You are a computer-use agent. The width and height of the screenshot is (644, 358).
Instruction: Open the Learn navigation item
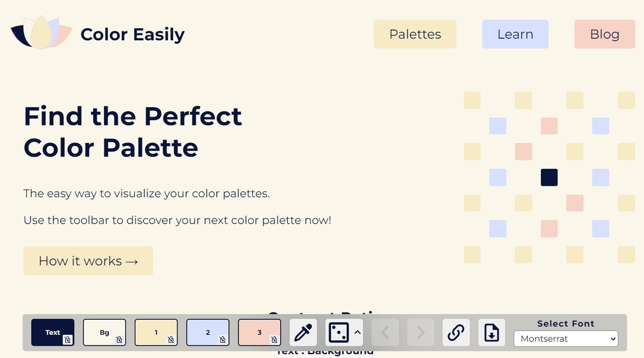[x=515, y=34]
